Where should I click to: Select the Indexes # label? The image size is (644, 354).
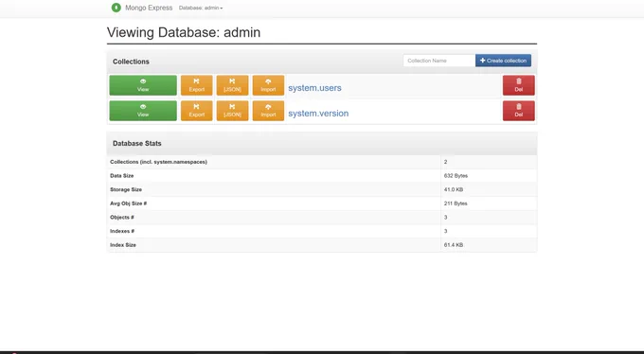122,231
